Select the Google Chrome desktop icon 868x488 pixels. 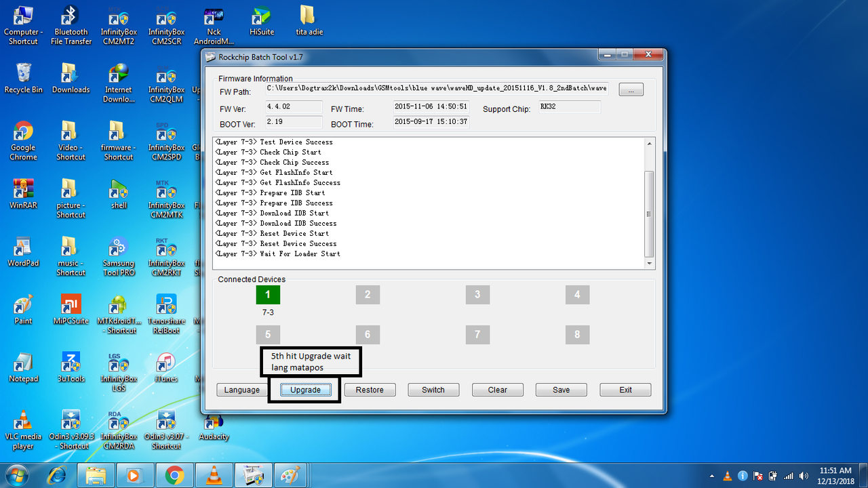pos(23,140)
